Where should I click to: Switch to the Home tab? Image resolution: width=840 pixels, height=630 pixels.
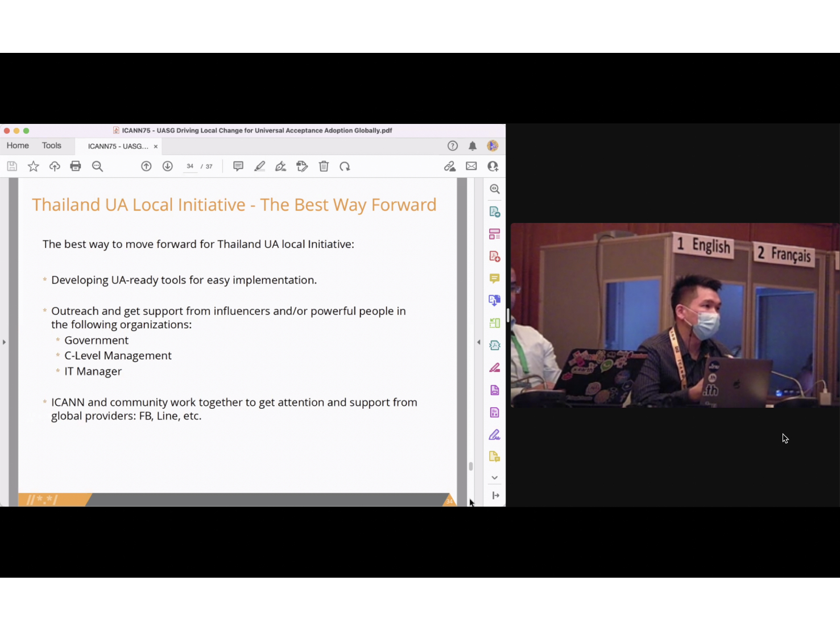click(18, 146)
